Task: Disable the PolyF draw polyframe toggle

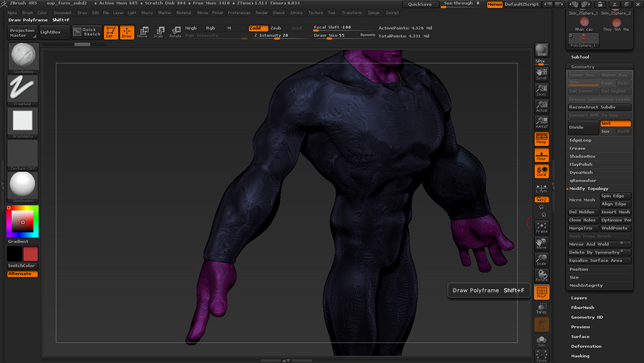Action: [541, 292]
